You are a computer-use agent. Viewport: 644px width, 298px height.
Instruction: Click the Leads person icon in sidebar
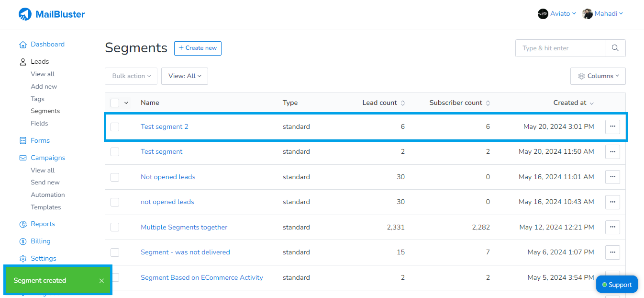[23, 61]
